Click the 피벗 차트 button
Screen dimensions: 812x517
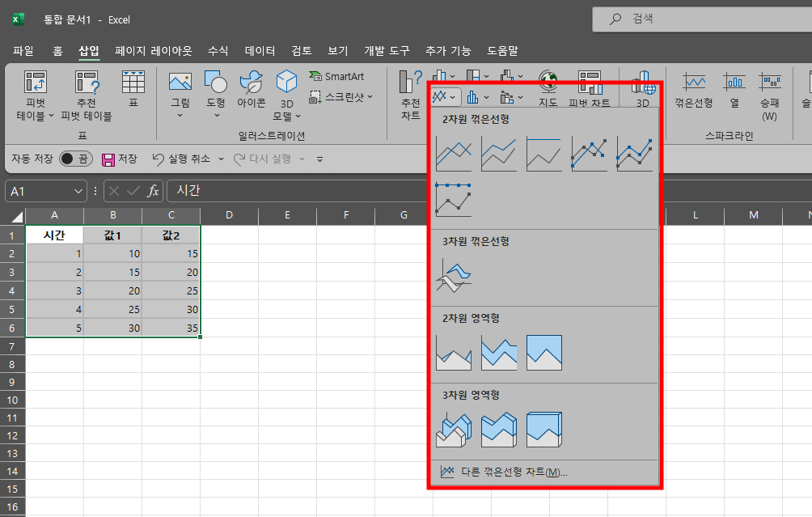point(590,88)
